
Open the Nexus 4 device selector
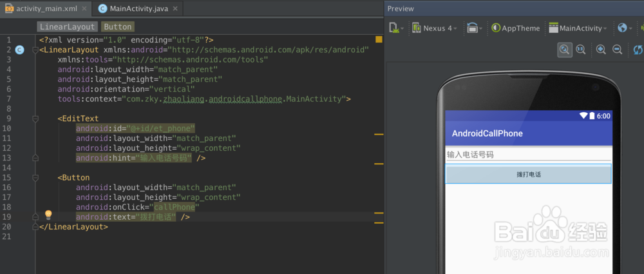coord(435,28)
